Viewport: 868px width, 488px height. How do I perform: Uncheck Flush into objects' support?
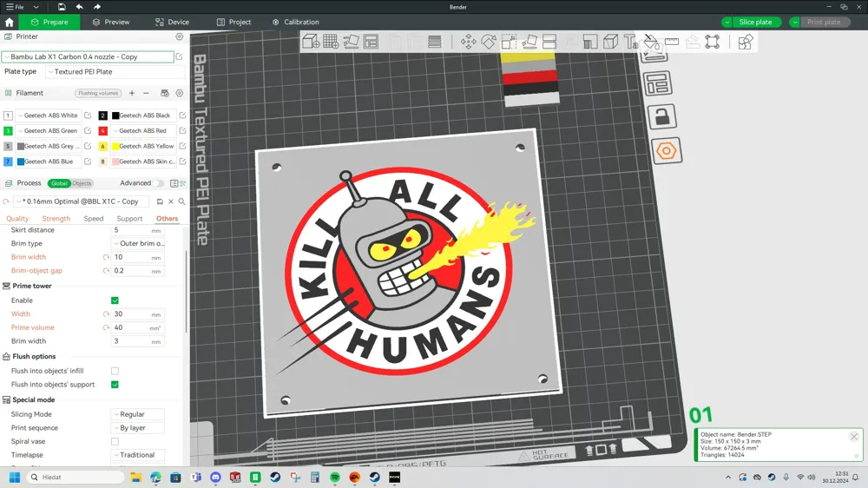pos(115,385)
